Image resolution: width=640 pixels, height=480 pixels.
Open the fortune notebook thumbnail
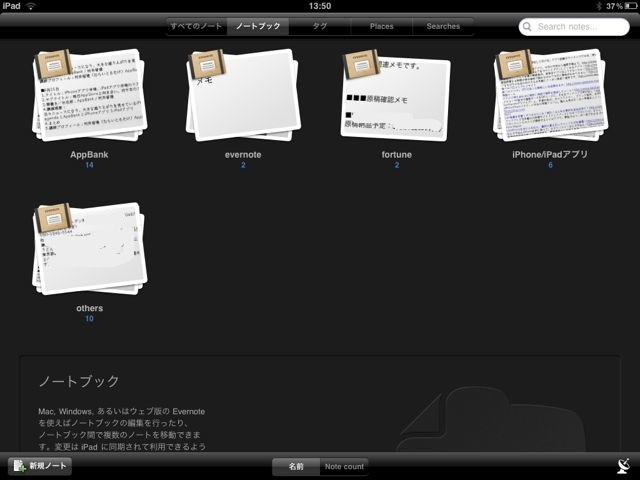coord(396,96)
